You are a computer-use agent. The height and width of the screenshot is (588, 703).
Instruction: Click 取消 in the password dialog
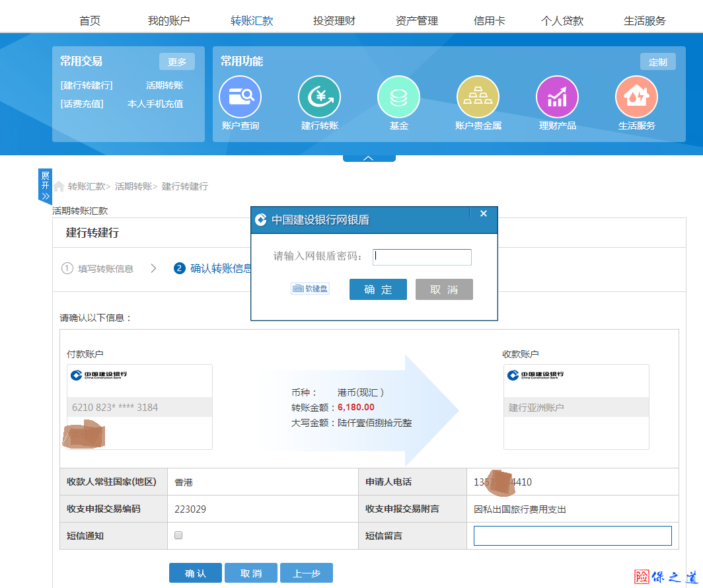coord(444,289)
